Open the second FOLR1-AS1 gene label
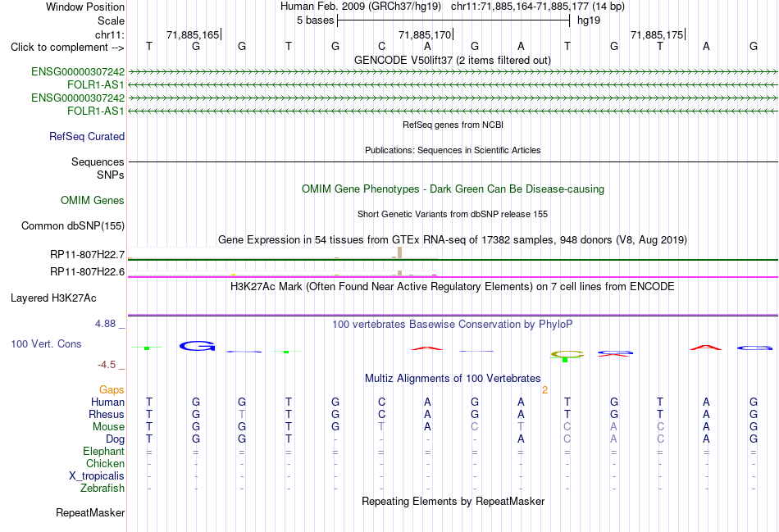 (x=96, y=111)
